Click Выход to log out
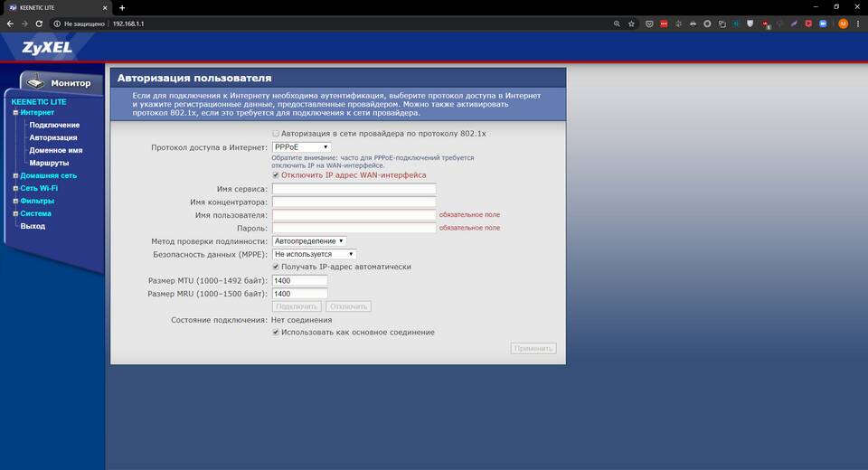 [33, 226]
